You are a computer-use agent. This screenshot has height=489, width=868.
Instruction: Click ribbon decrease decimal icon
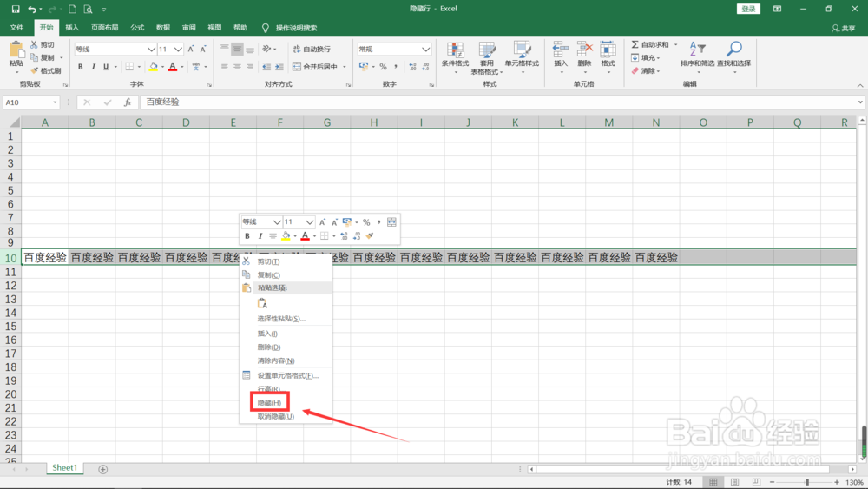pos(425,67)
